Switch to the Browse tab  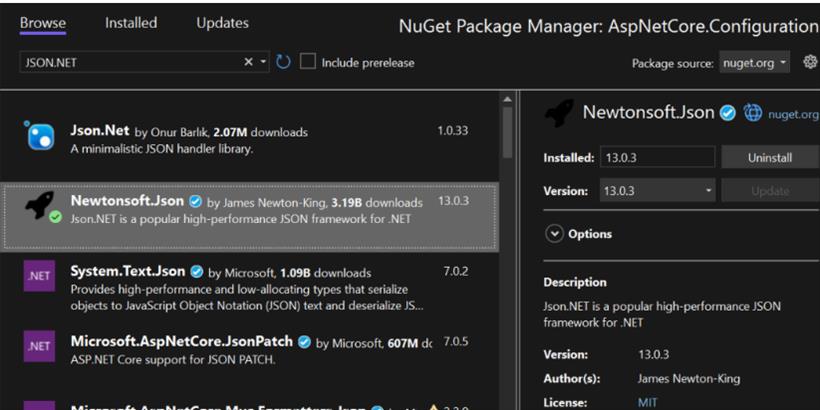[x=43, y=24]
